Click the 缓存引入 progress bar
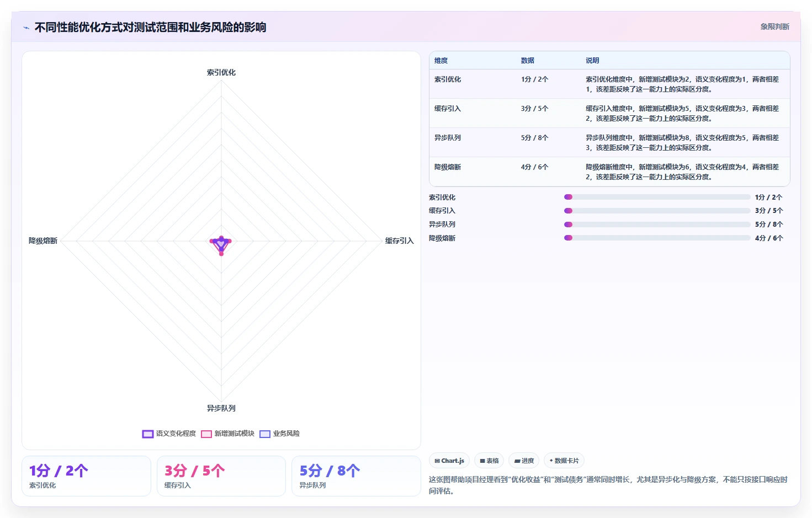812x518 pixels. click(x=657, y=211)
